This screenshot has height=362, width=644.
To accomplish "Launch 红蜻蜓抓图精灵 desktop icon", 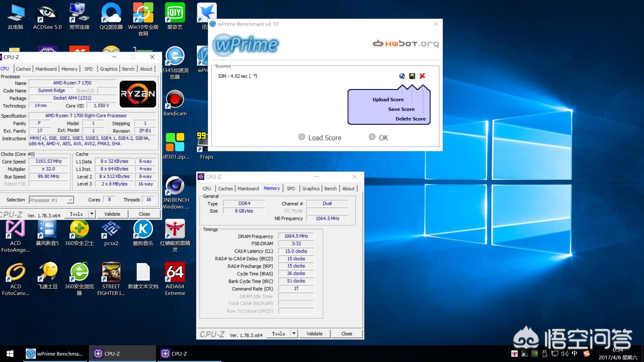I will [x=175, y=236].
